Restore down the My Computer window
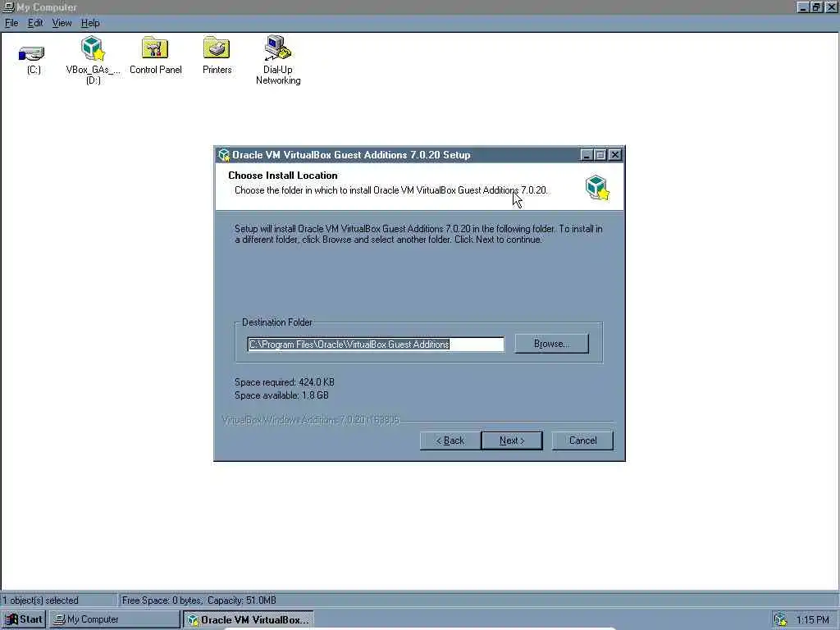This screenshot has height=630, width=840. (815, 7)
